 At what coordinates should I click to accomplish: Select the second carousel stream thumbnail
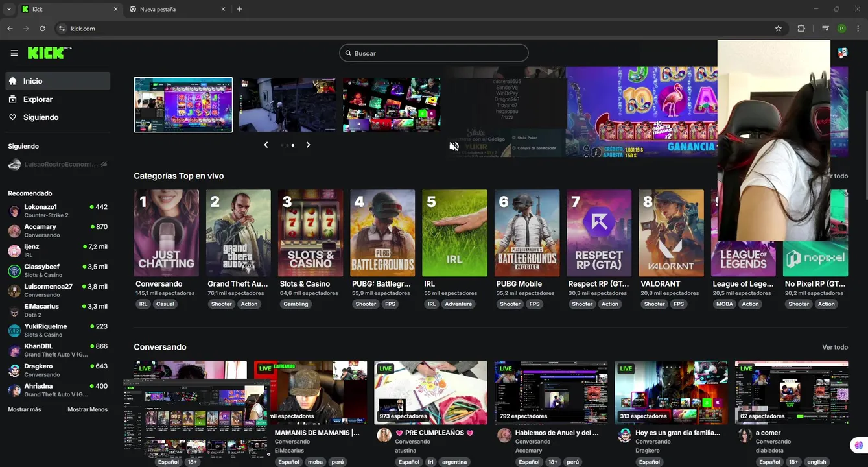[x=287, y=104]
